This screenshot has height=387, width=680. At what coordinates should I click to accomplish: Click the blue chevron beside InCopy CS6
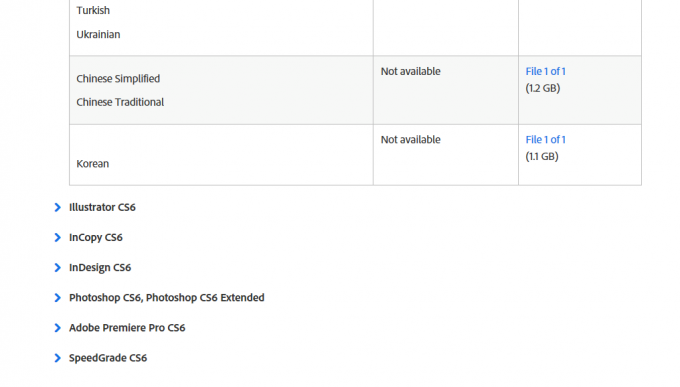(58, 237)
